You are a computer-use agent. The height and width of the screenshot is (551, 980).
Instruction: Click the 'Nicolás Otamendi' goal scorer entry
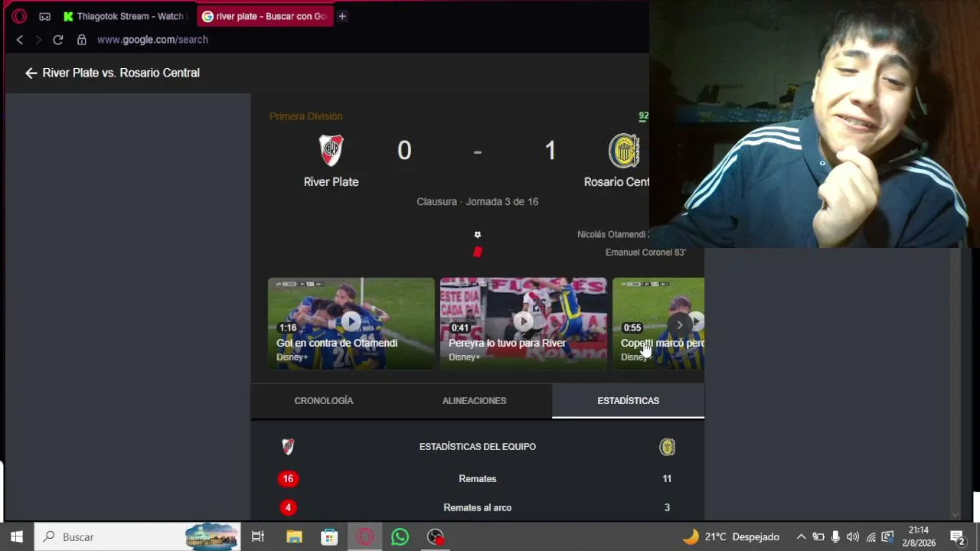[x=612, y=235]
